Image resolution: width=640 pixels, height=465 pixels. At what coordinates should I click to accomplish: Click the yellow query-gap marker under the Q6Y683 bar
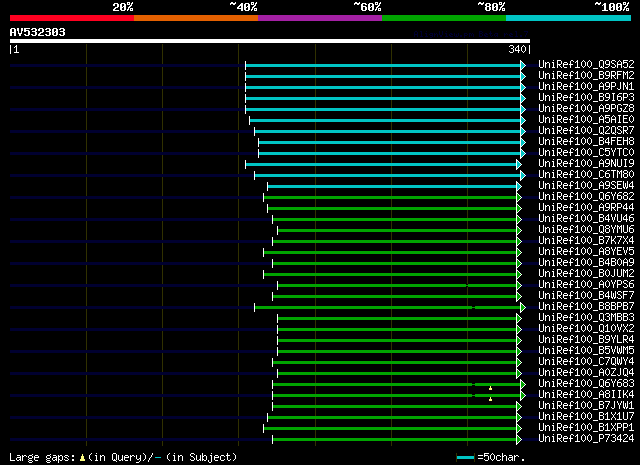490,388
